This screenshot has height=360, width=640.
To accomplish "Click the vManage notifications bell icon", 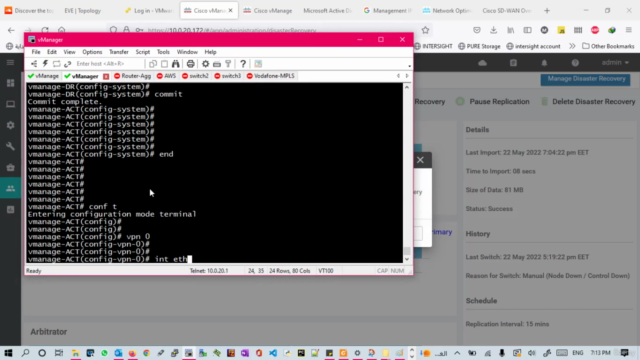I will coord(544,63).
